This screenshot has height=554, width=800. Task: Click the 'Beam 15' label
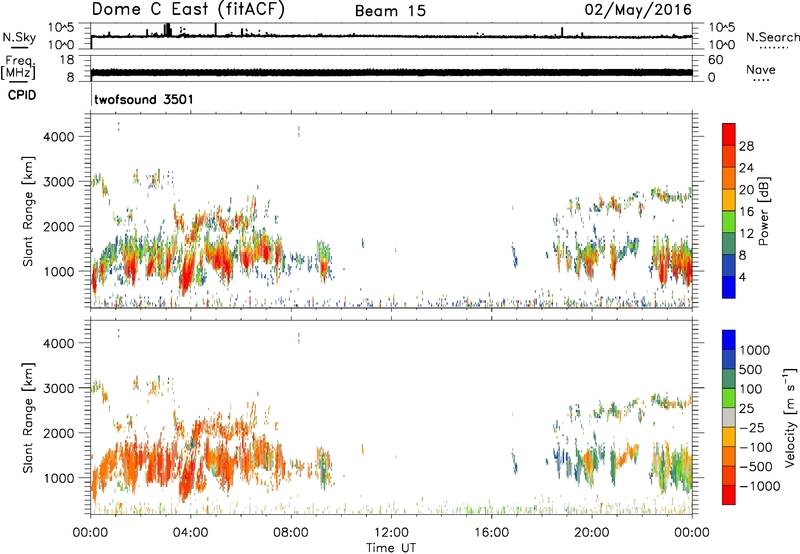[390, 11]
